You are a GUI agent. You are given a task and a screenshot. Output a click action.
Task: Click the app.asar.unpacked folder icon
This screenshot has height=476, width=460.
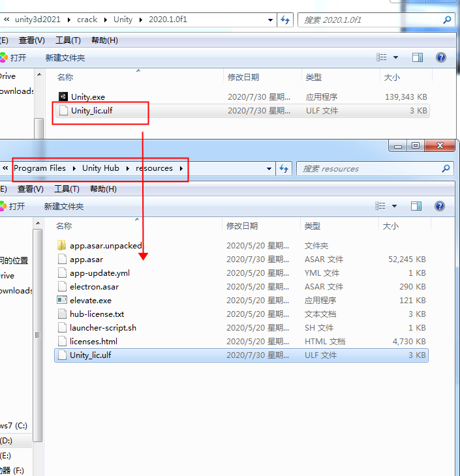coord(61,246)
